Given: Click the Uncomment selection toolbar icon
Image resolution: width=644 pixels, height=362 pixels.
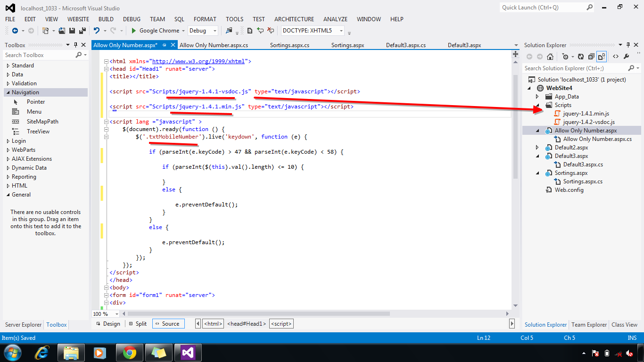Looking at the screenshot, I should (271, 31).
